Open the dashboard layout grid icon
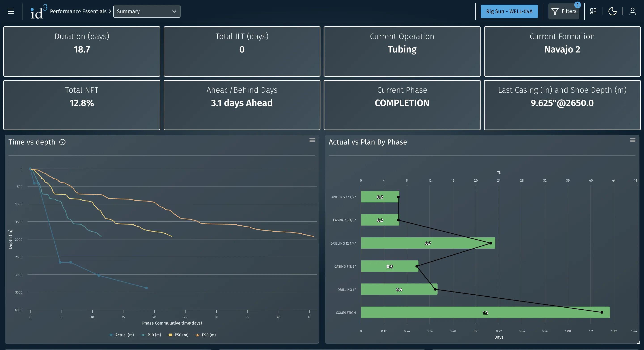This screenshot has height=350, width=644. click(593, 11)
